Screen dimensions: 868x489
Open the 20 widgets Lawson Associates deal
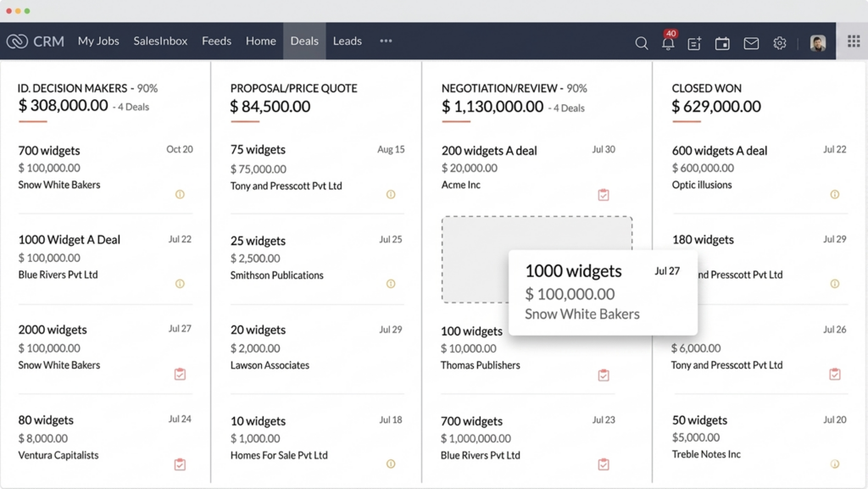[258, 330]
